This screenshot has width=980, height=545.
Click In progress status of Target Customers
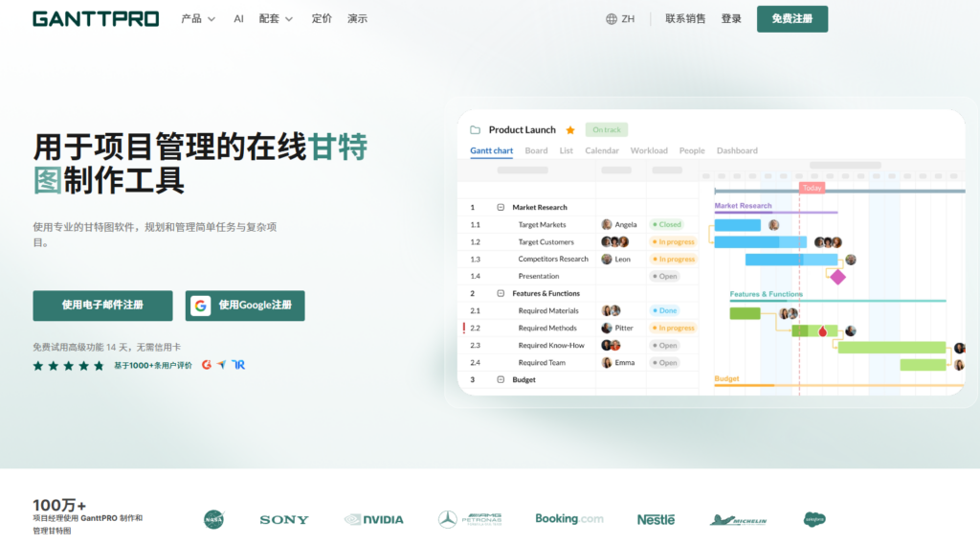click(673, 241)
